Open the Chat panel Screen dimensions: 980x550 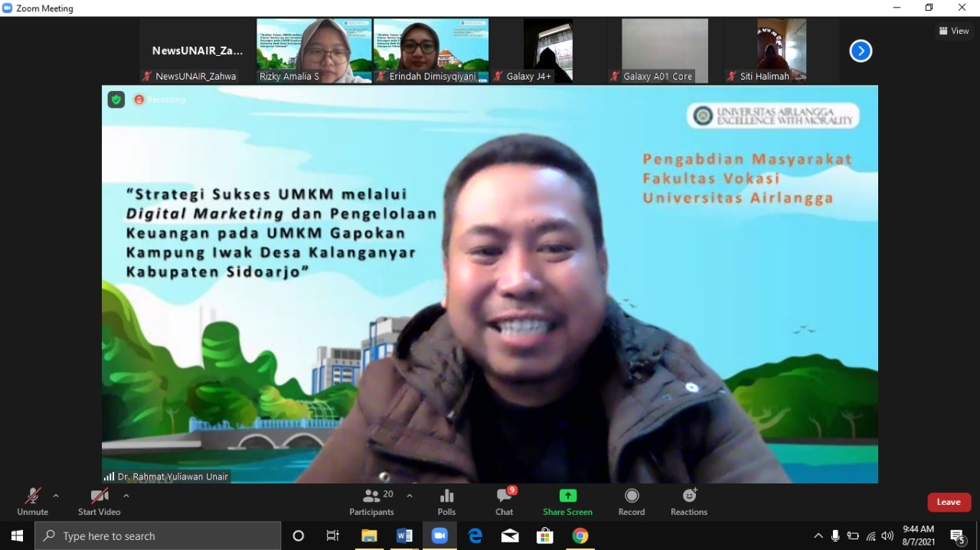click(504, 502)
